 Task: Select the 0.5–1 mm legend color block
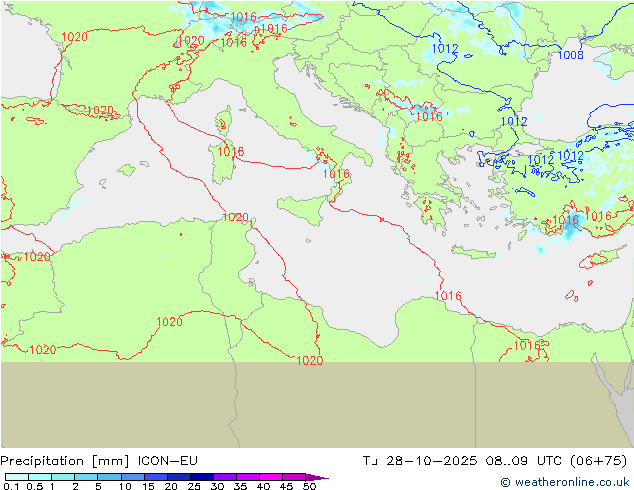(40, 477)
